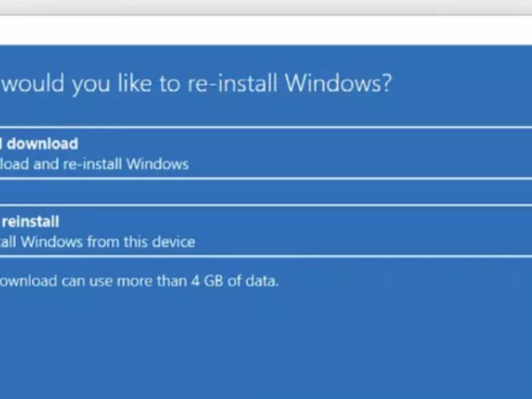
Task: Click the bold 'reinstall' option title
Action: click(x=32, y=221)
